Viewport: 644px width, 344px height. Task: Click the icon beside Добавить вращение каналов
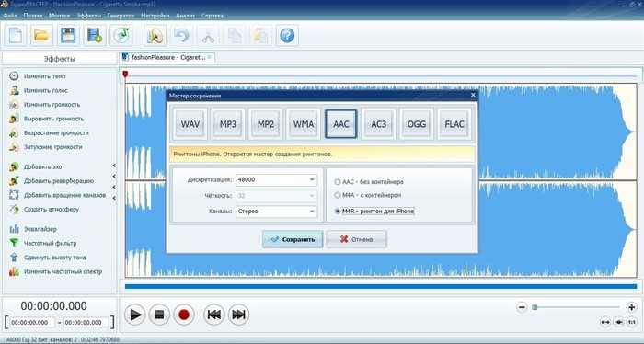14,195
